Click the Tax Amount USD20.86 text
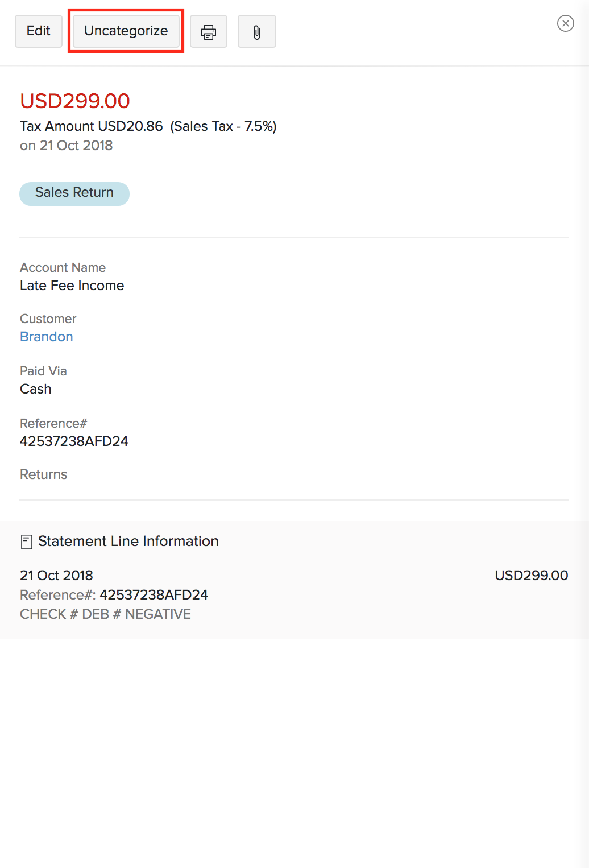 pos(92,126)
